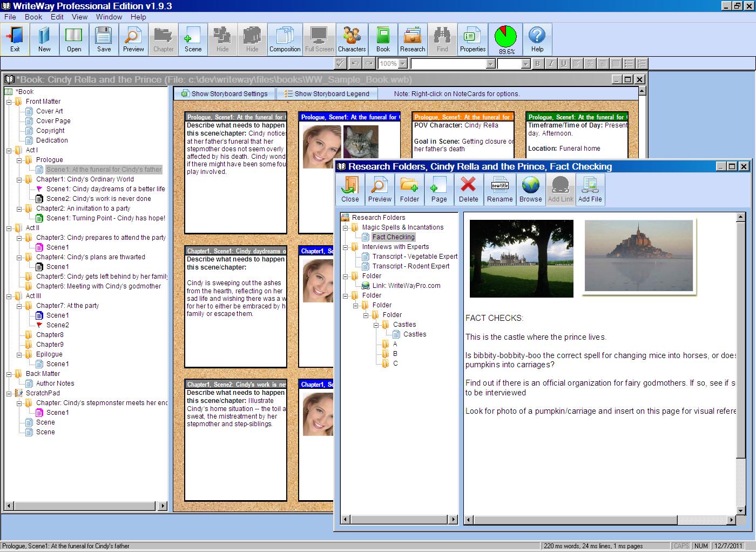The height and width of the screenshot is (552, 756).
Task: Follow the Link: WriteWayPro.com entry
Action: [406, 285]
